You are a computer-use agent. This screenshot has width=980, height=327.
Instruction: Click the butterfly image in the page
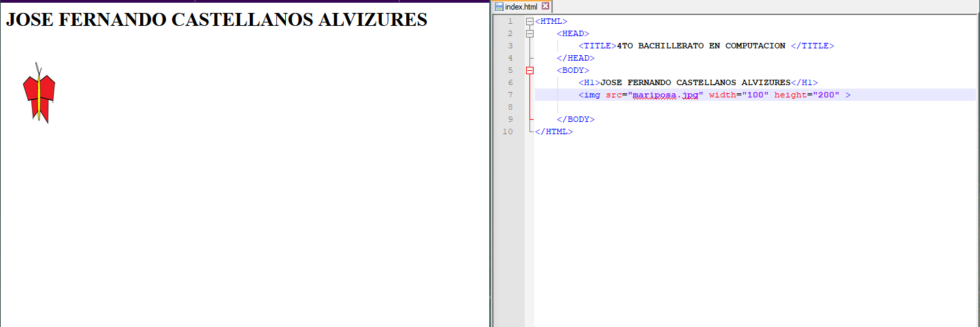click(x=39, y=94)
